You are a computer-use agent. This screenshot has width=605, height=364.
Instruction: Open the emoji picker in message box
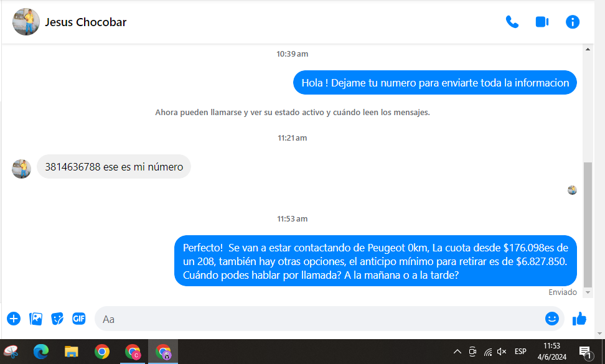(x=551, y=319)
